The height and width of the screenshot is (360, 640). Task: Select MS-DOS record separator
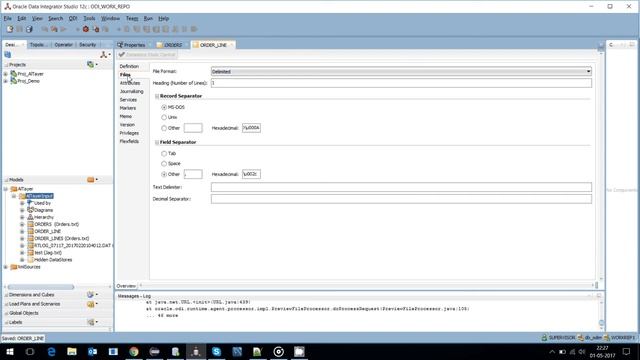[x=164, y=107]
